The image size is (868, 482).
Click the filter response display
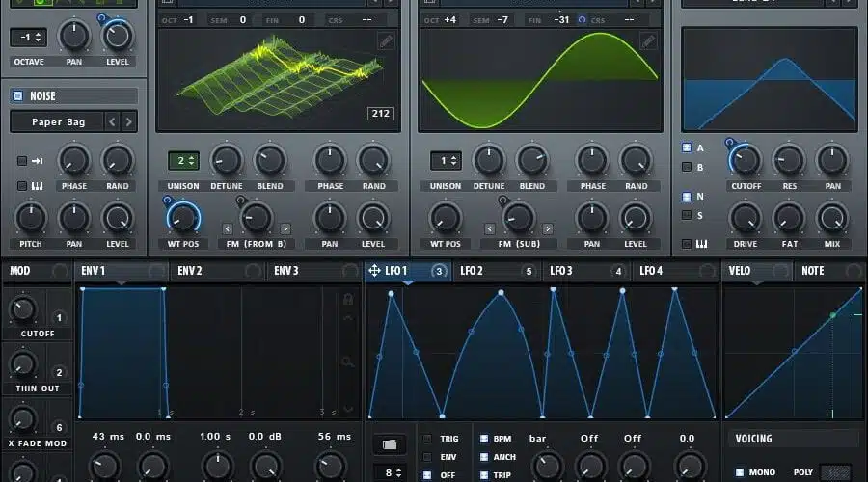click(x=770, y=80)
